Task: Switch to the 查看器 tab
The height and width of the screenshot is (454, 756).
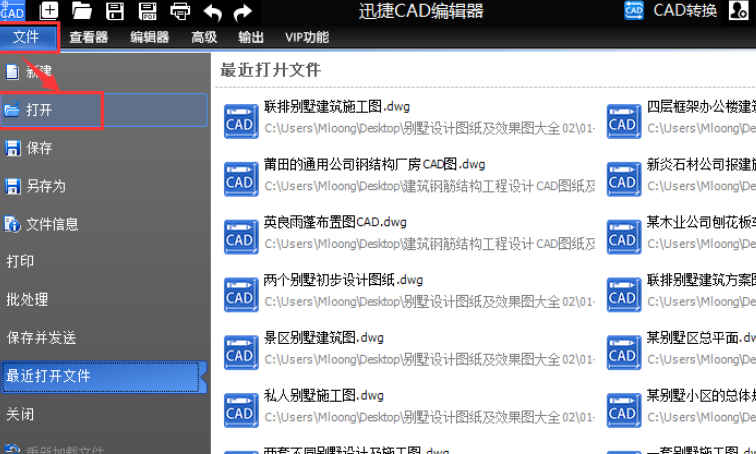Action: 88,37
